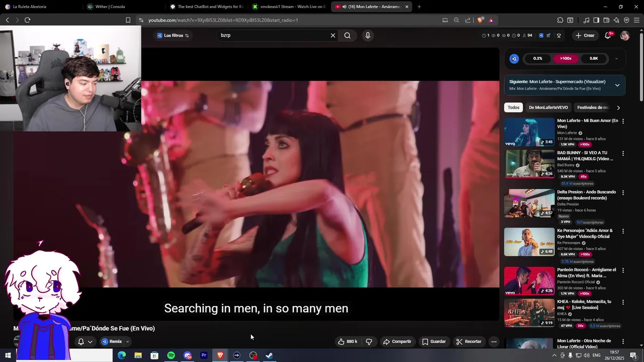The image size is (644, 362).
Task: Open the browser hamburger menu
Action: pos(637,20)
